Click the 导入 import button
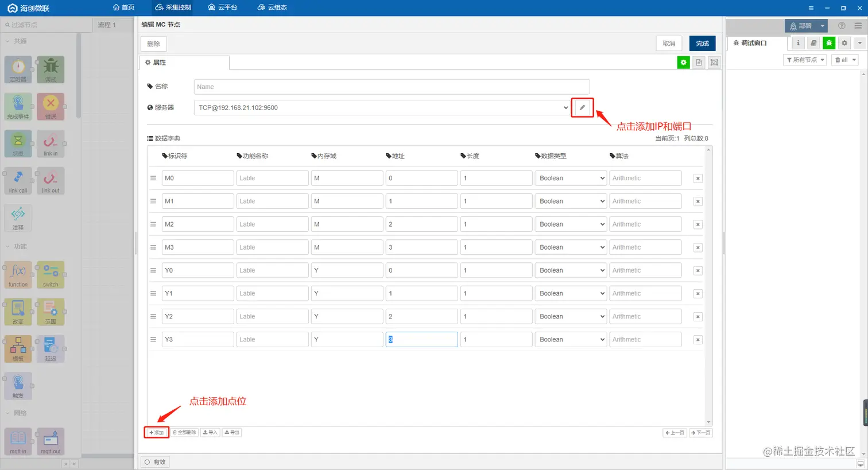868x470 pixels. (x=211, y=433)
